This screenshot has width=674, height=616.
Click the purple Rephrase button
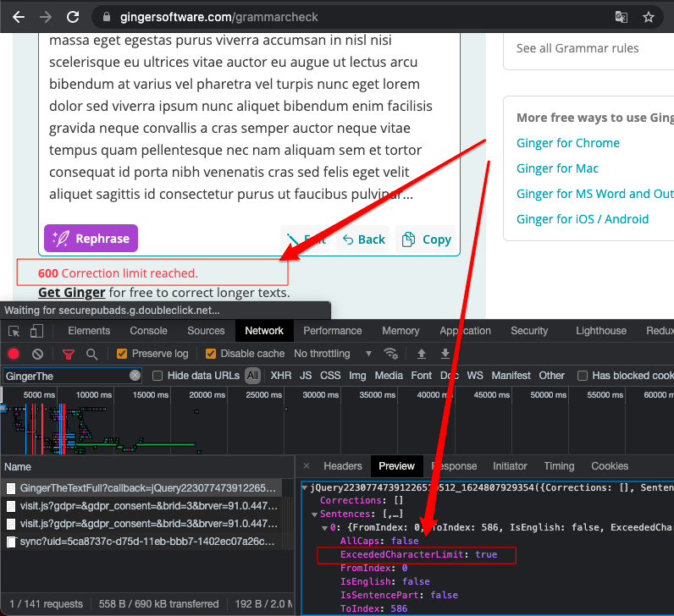tap(91, 239)
